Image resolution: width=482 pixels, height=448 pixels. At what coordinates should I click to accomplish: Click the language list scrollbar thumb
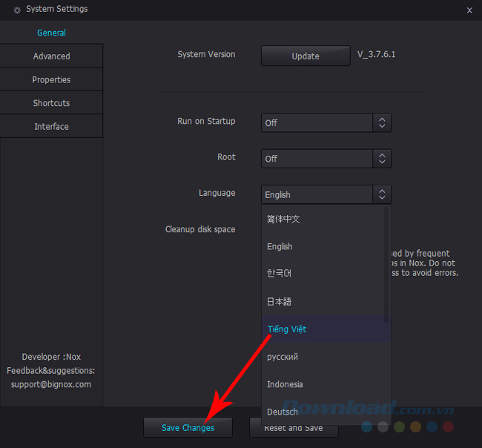point(386,265)
